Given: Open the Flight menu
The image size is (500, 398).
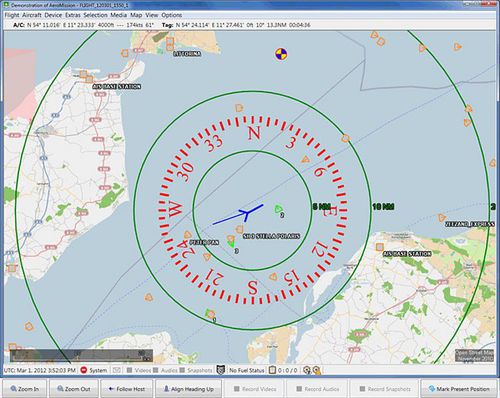Looking at the screenshot, I should [12, 15].
